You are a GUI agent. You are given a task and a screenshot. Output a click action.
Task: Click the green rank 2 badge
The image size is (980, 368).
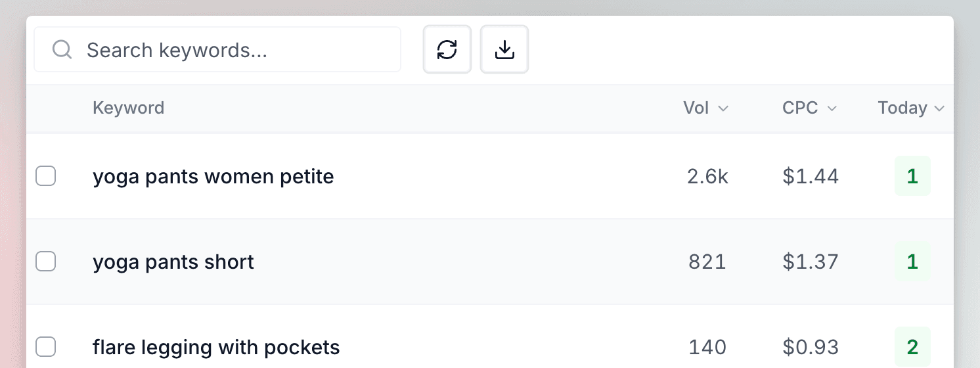coord(912,346)
